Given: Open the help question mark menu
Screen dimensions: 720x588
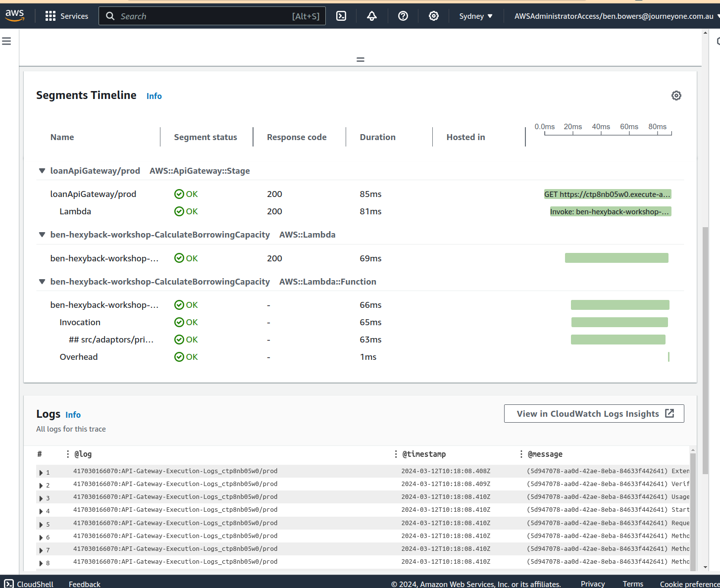Looking at the screenshot, I should 403,16.
